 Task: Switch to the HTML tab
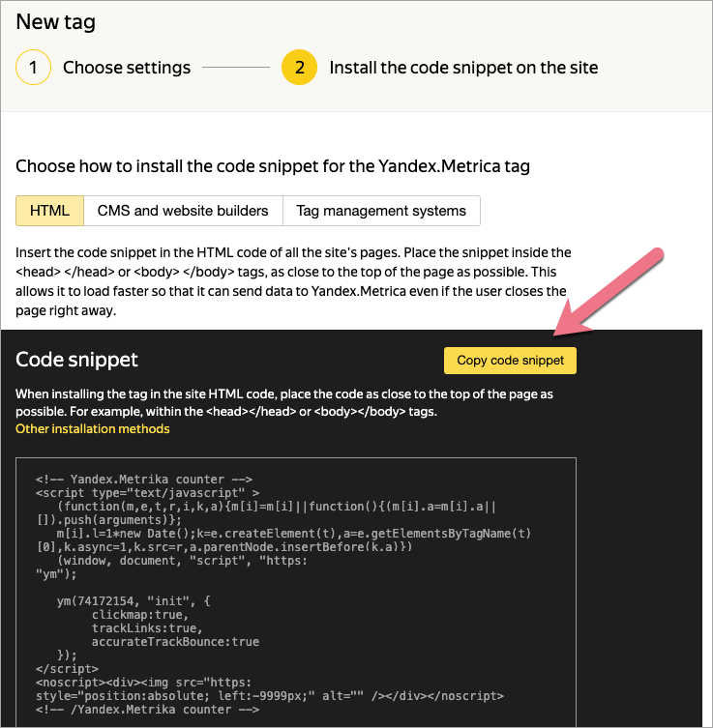tap(49, 211)
